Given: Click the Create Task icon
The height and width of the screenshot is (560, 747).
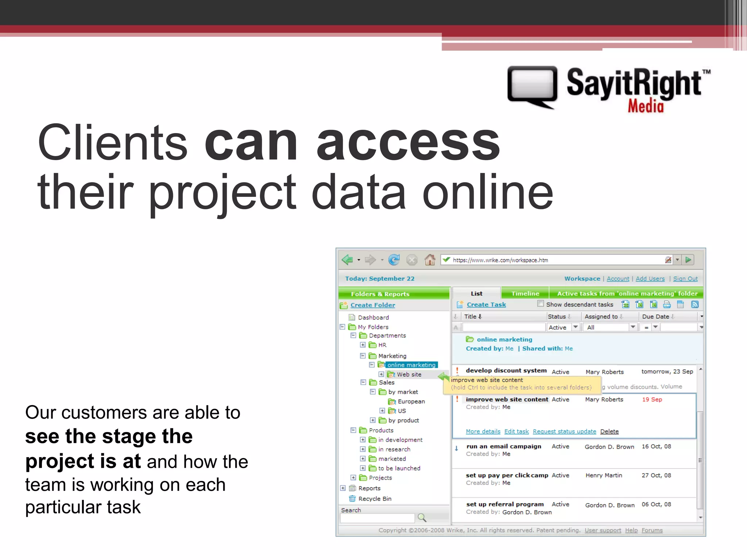Looking at the screenshot, I should (460, 304).
